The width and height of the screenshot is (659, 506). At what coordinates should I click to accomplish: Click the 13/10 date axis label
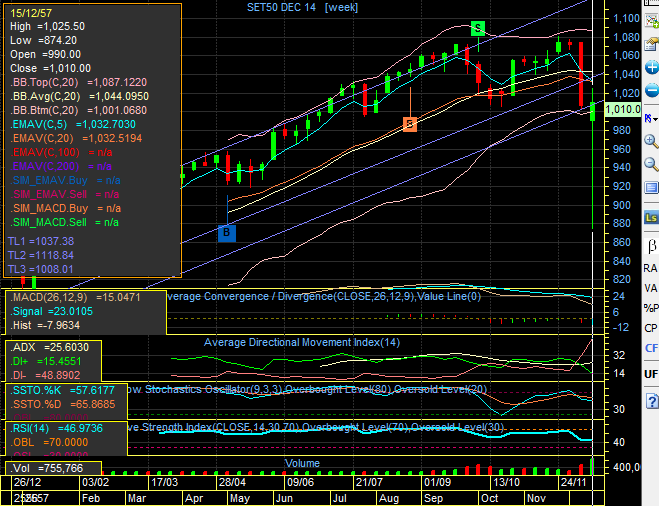[506, 482]
